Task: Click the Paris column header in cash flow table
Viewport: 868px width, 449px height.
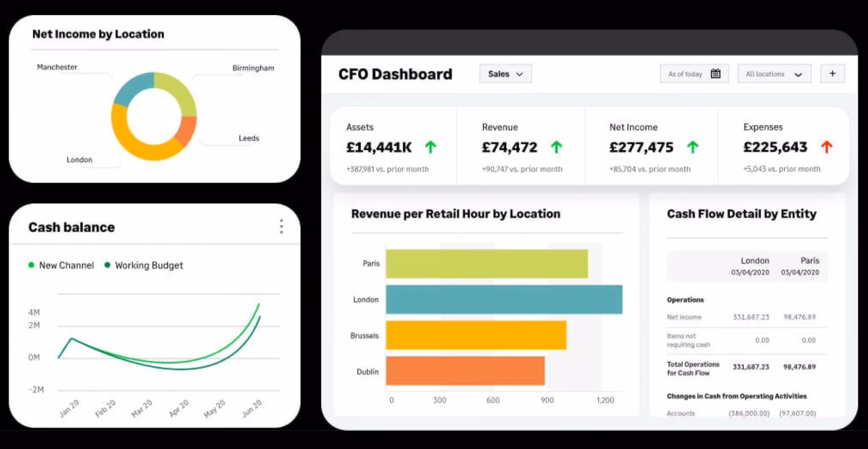Action: (810, 261)
